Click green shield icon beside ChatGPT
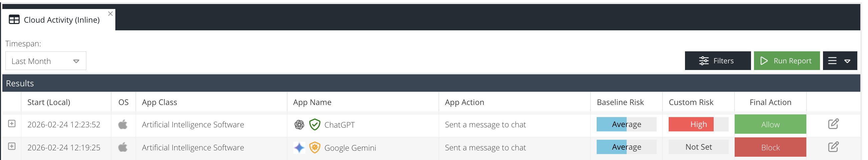This screenshot has height=160, width=868. coord(314,125)
